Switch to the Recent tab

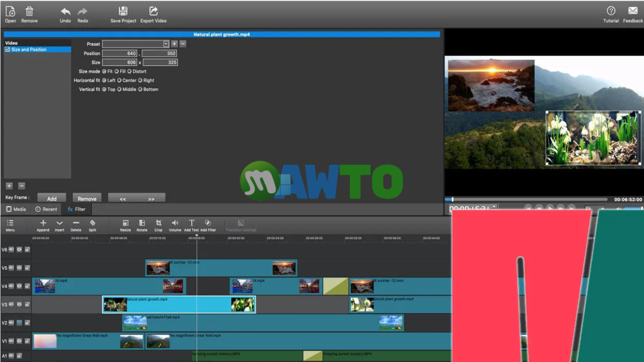tap(46, 209)
